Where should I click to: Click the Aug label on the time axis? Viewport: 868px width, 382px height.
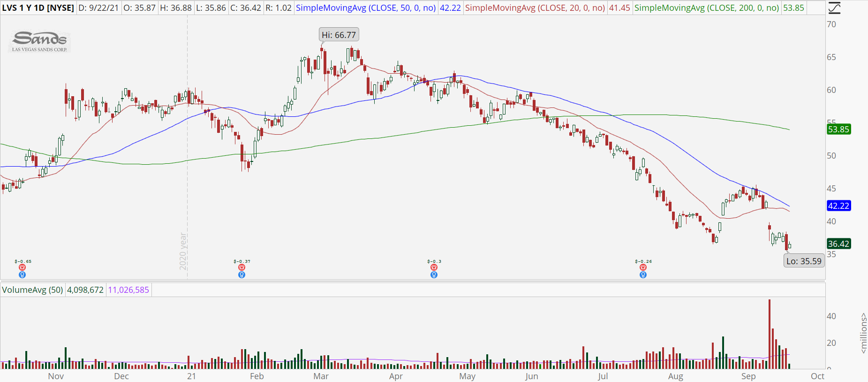point(676,376)
